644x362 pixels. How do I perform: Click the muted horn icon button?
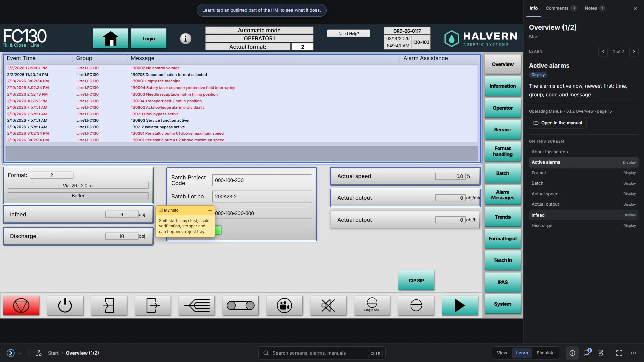click(328, 305)
